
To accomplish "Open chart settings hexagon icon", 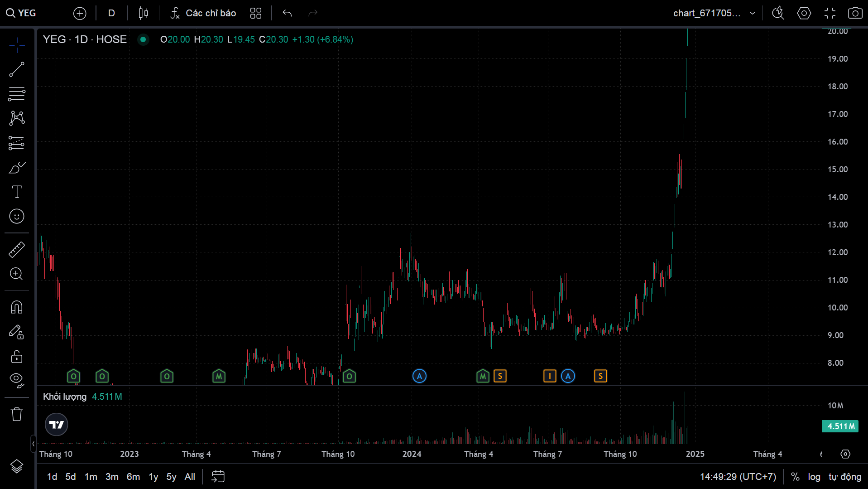I will click(x=804, y=13).
